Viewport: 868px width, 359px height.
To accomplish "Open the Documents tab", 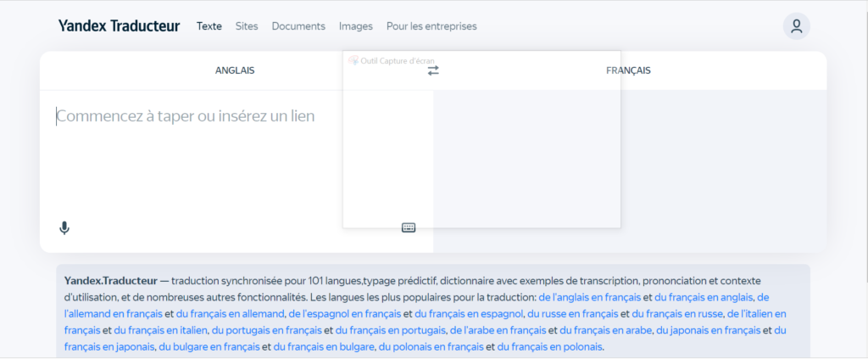I will [298, 26].
